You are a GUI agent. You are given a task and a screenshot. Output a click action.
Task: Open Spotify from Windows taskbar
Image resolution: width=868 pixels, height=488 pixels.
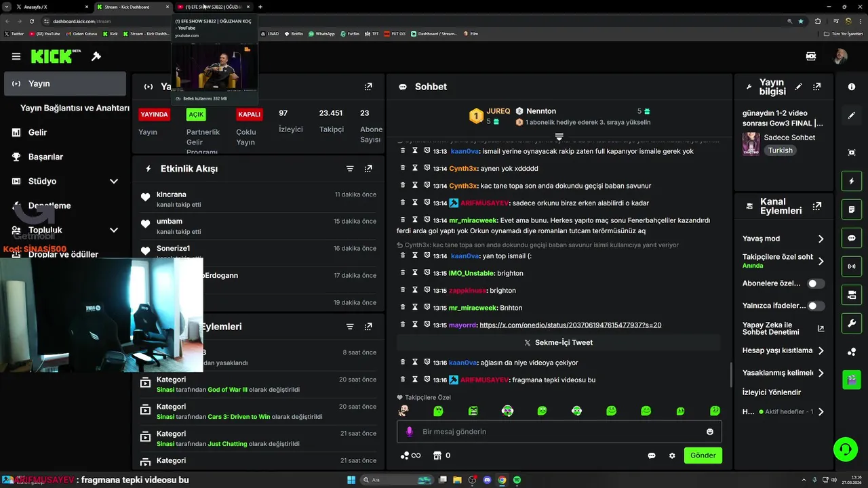517,480
